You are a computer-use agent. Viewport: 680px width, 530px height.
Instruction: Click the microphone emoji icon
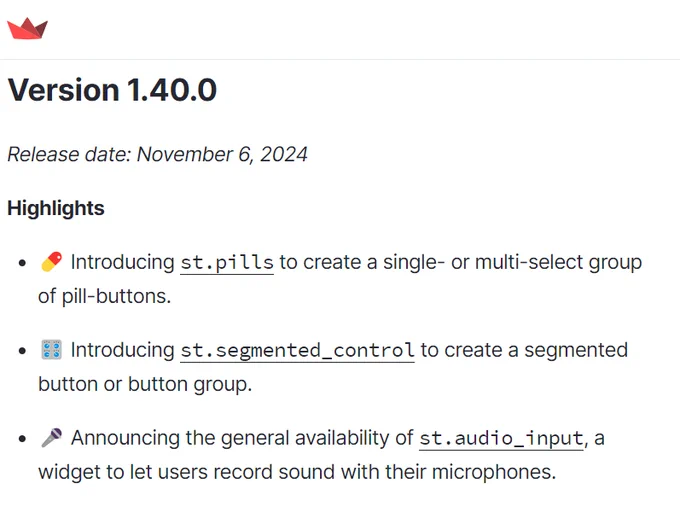52,438
